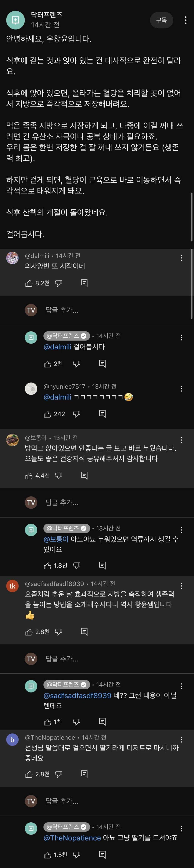Open 닥터프렌즈 channel avatar at top
This screenshot has width=194, height=868.
pyautogui.click(x=15, y=20)
